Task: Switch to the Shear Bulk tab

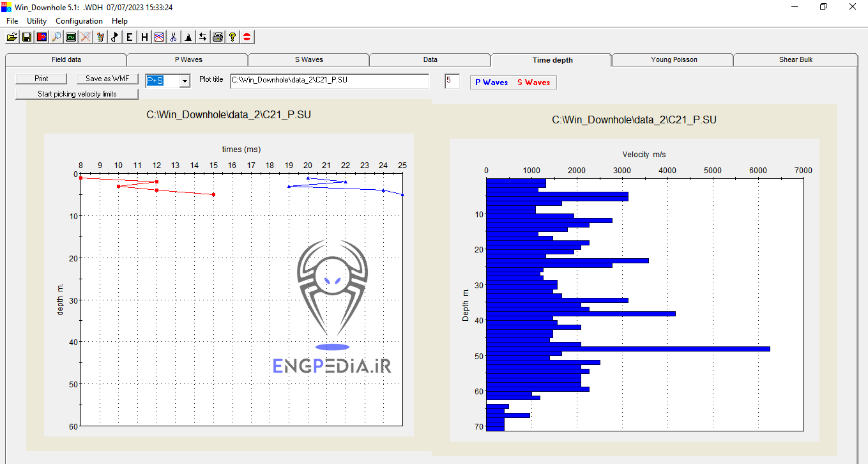Action: [x=796, y=60]
